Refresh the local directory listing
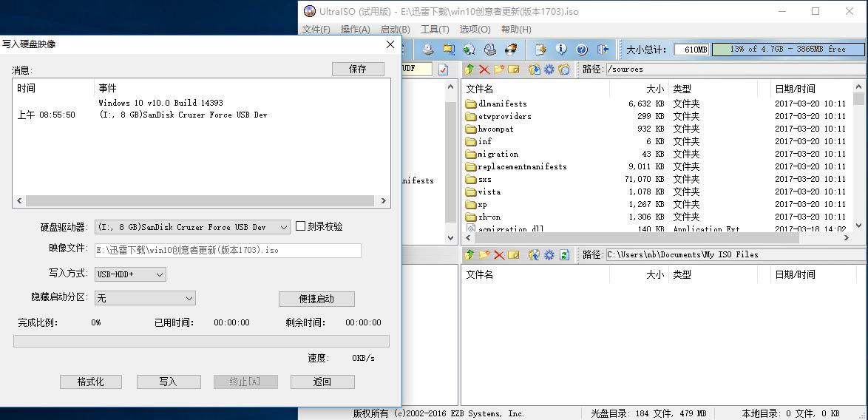This screenshot has height=420, width=868. click(564, 254)
